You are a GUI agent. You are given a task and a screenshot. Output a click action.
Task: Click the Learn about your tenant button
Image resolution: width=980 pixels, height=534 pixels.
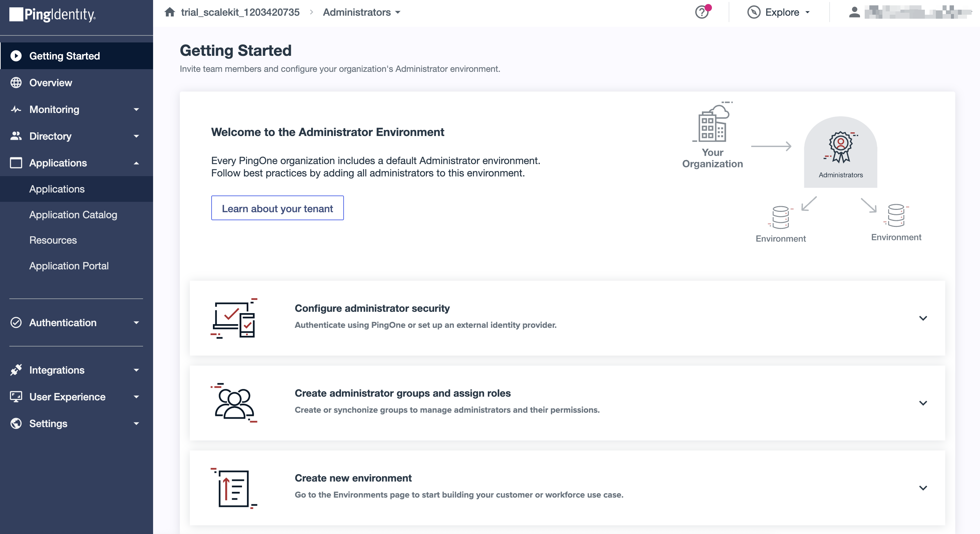click(x=277, y=208)
